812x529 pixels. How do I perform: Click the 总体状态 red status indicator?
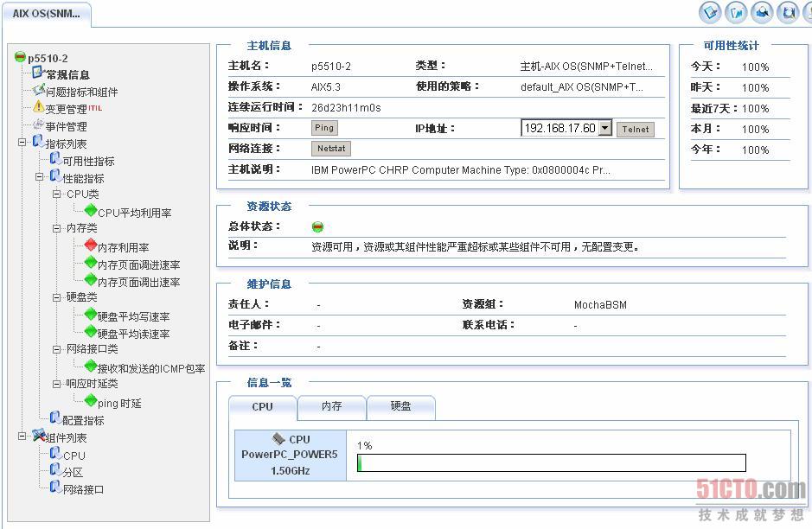[317, 226]
